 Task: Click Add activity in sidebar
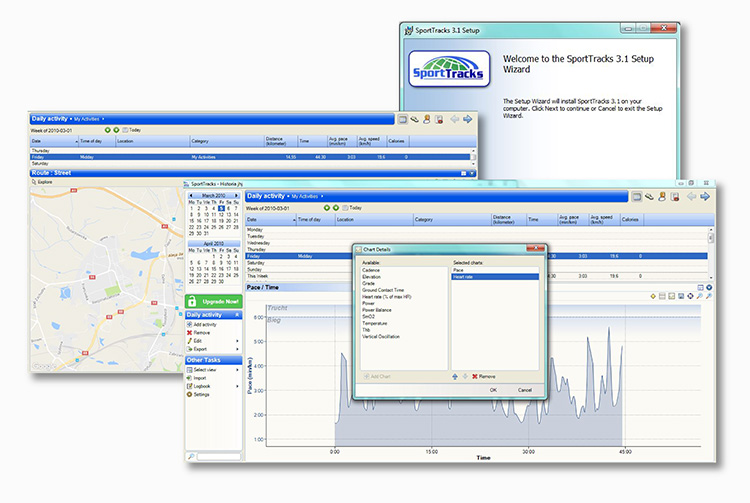(201, 325)
